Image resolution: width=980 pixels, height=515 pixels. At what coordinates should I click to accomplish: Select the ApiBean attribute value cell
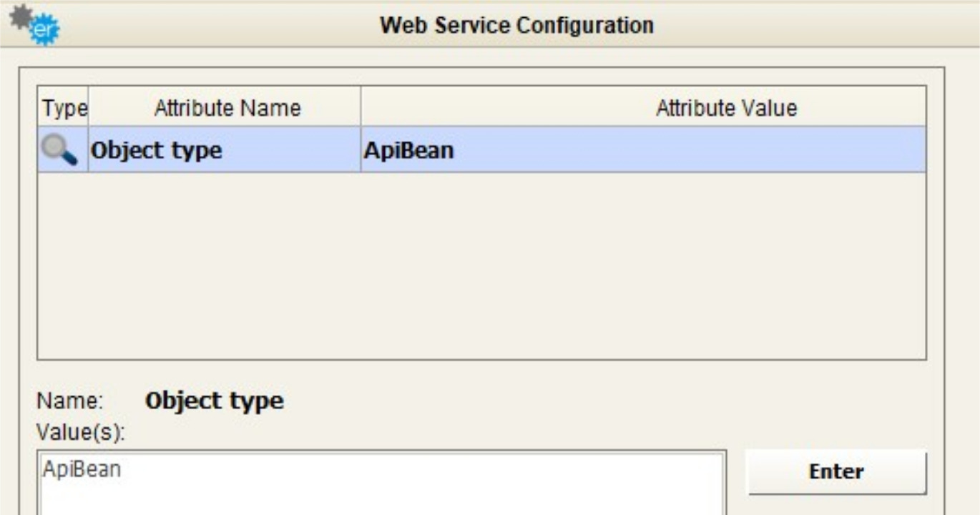click(408, 151)
